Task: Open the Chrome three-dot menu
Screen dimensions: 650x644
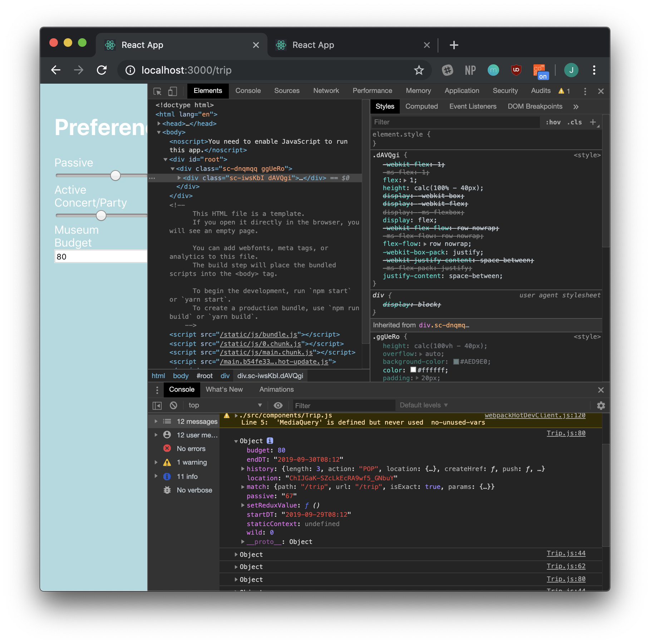Action: [x=594, y=70]
